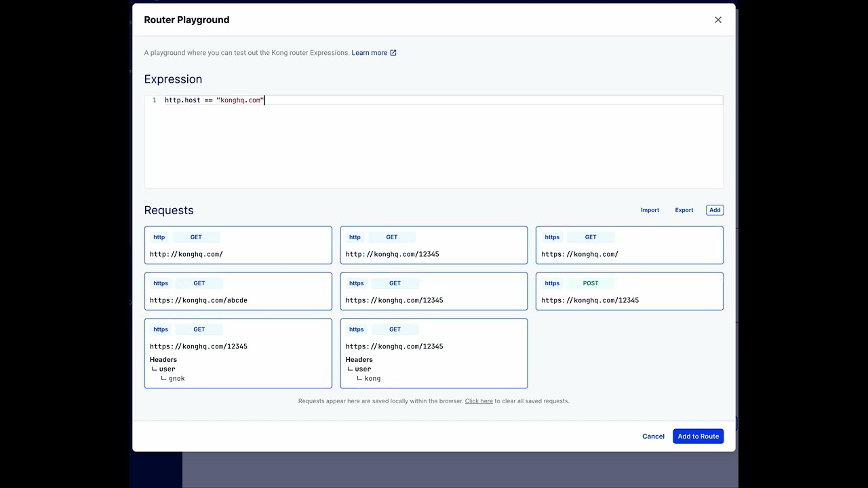Click the gnok header value
Image resolution: width=868 pixels, height=488 pixels.
[176, 379]
